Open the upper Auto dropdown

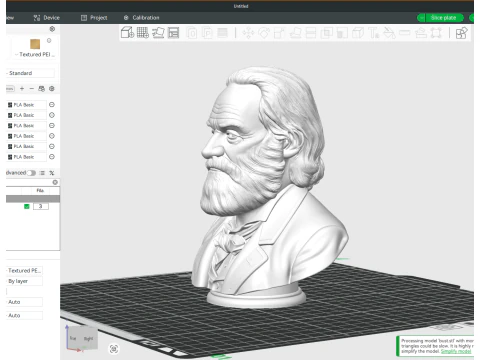coord(24,302)
